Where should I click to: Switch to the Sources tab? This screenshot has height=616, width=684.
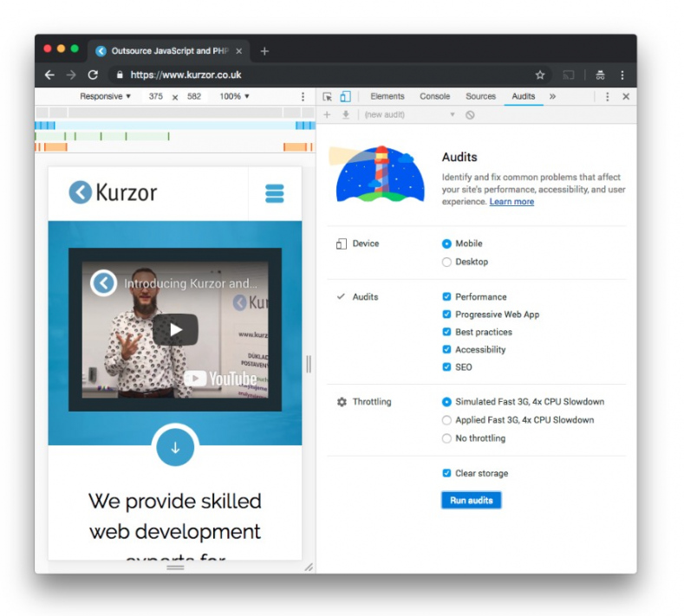pos(481,96)
